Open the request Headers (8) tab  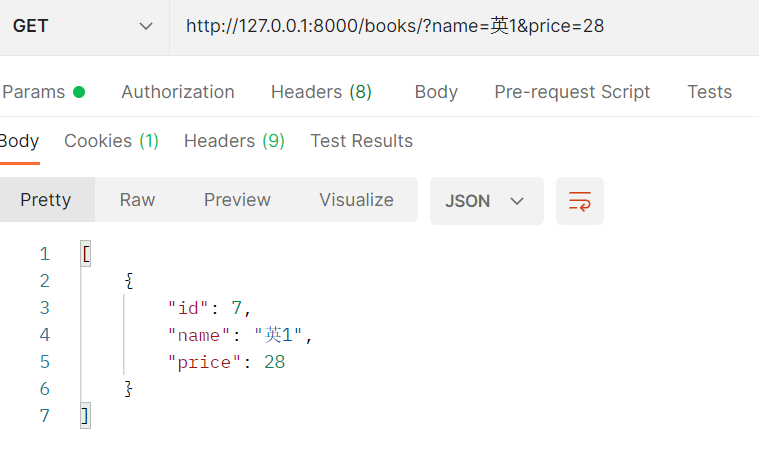tap(321, 92)
